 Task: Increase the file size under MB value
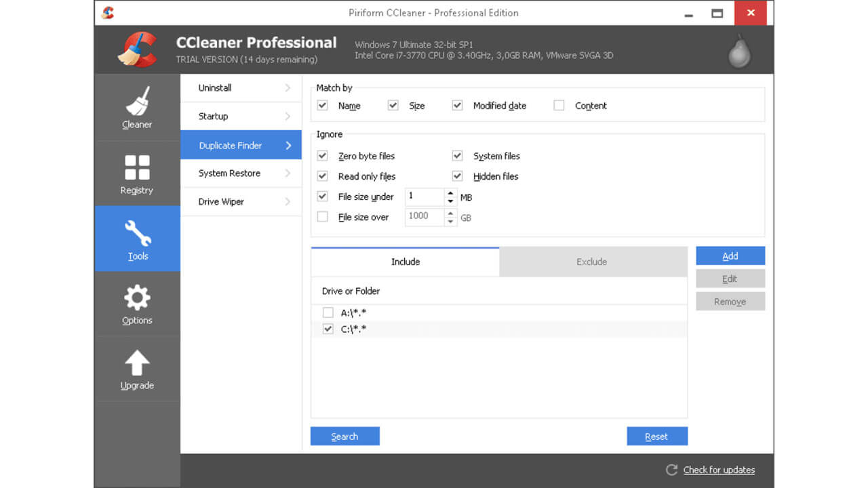coord(449,193)
